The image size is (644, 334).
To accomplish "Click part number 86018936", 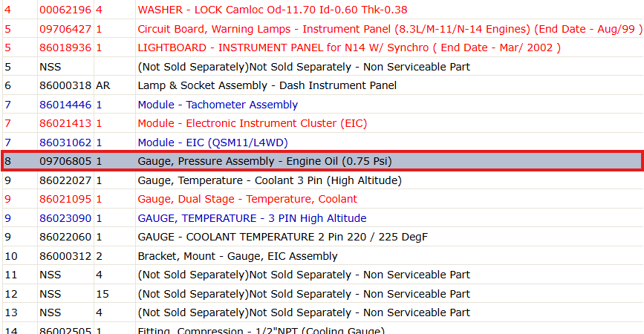I will pyautogui.click(x=65, y=48).
